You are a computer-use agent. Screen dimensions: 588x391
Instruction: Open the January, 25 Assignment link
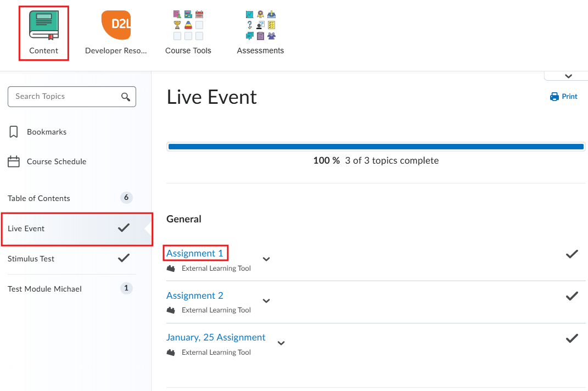click(216, 337)
